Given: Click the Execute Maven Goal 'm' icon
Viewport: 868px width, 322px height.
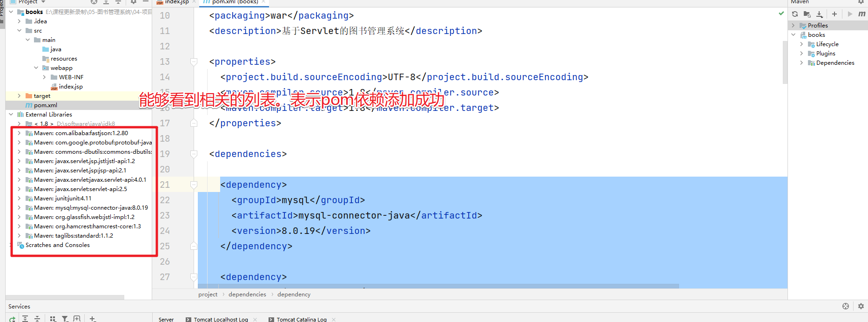Looking at the screenshot, I should (862, 14).
